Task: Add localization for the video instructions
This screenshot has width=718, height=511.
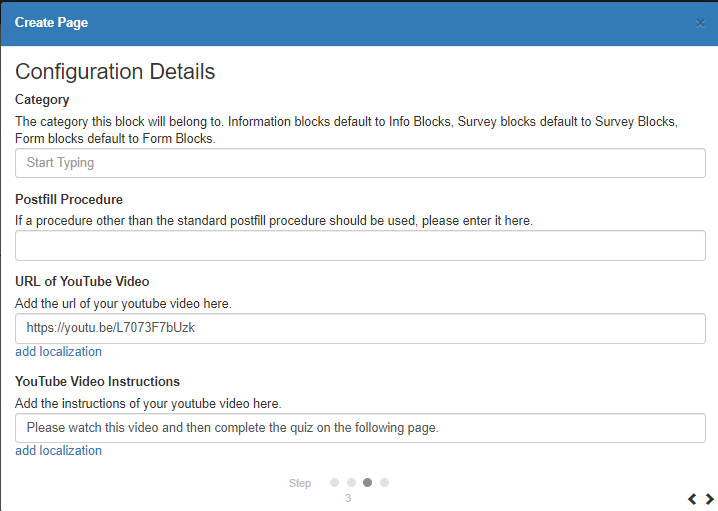Action: 58,451
